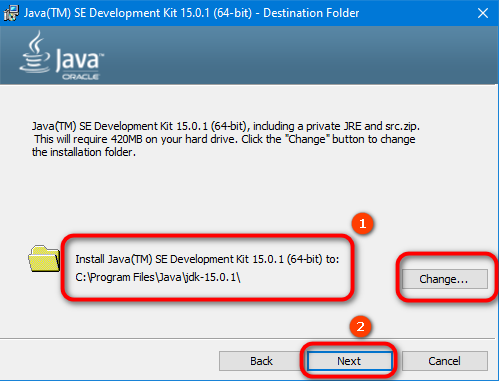The image size is (499, 381).
Task: Click the Next button to continue installation
Action: coord(349,361)
